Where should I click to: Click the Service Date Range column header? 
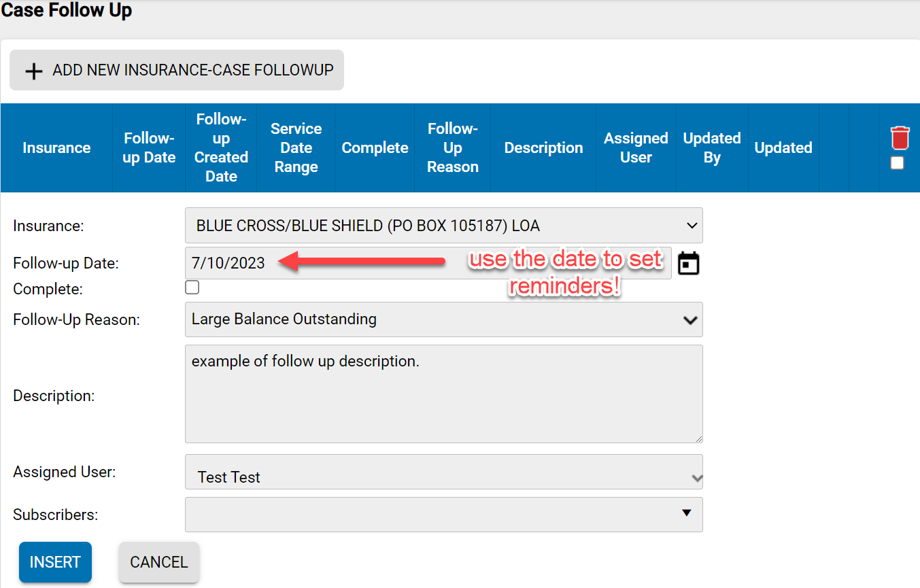296,148
